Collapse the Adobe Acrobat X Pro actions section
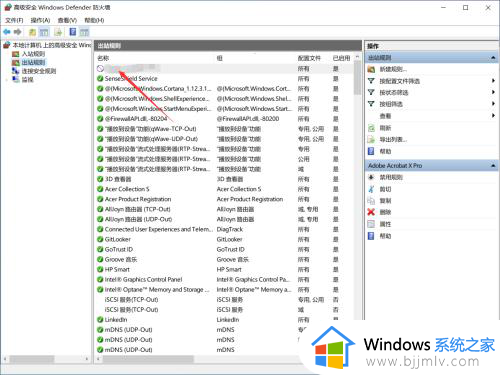 [493, 166]
